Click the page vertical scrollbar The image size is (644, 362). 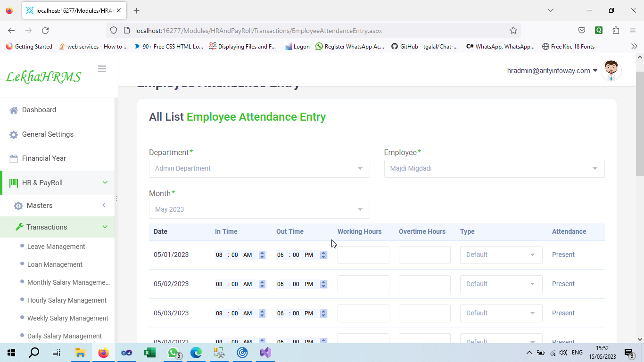tap(640, 124)
